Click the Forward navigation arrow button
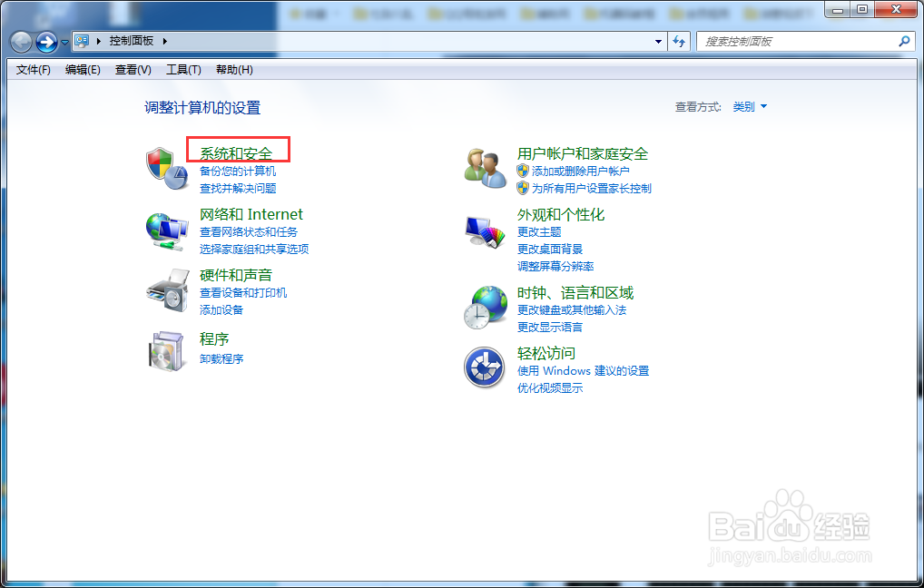This screenshot has width=924, height=588. 46,42
